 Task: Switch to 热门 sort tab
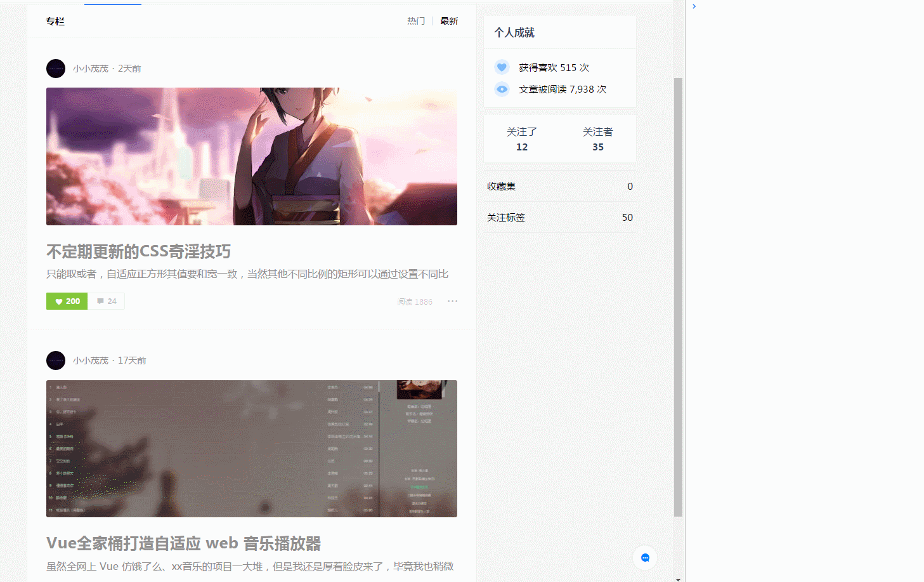(416, 21)
